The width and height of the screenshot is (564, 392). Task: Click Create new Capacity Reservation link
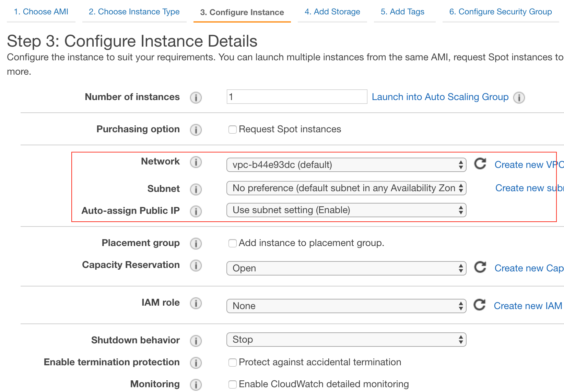pyautogui.click(x=529, y=268)
